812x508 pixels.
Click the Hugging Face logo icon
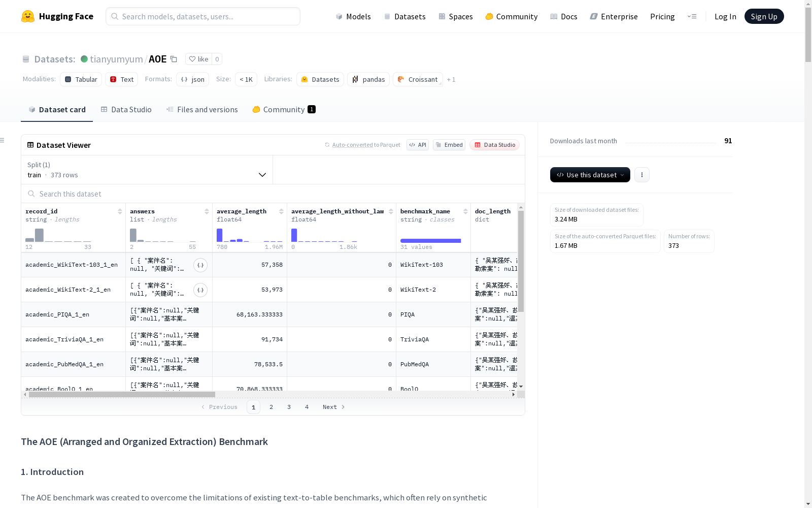click(28, 16)
